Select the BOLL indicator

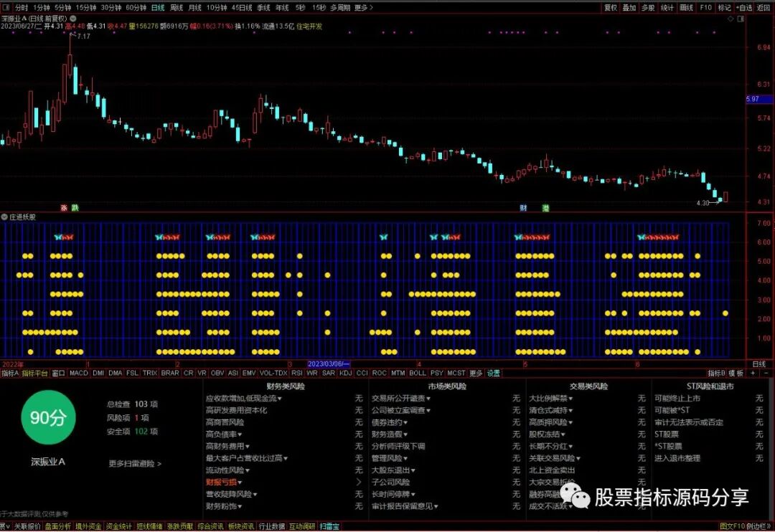tap(418, 374)
